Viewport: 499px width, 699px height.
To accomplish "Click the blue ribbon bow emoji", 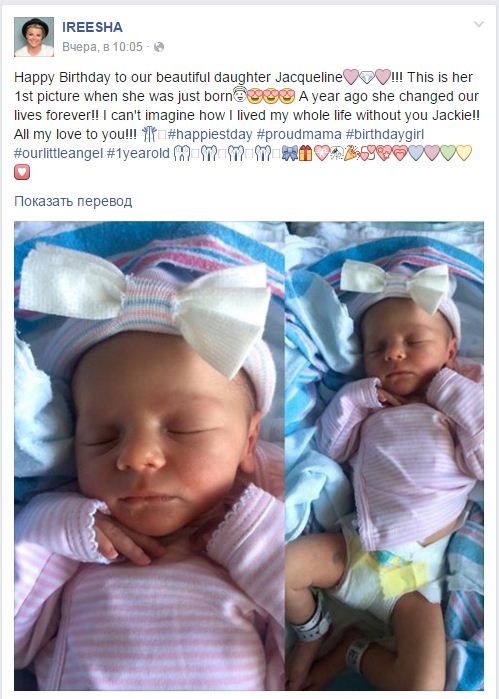I will 290,153.
